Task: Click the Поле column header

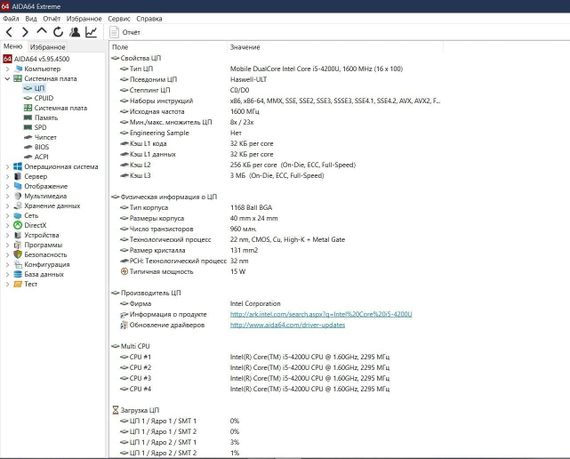Action: (x=120, y=47)
